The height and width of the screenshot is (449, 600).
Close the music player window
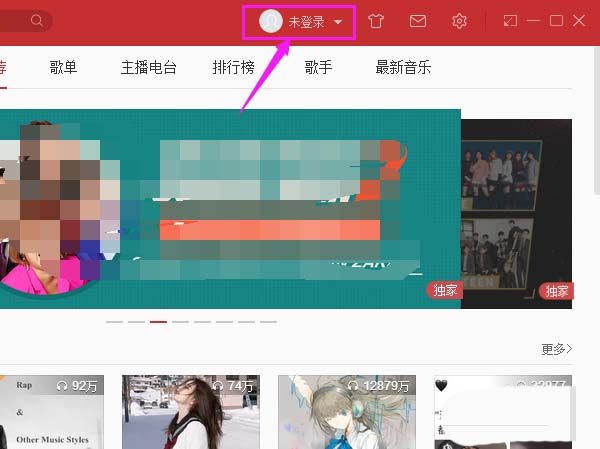579,21
